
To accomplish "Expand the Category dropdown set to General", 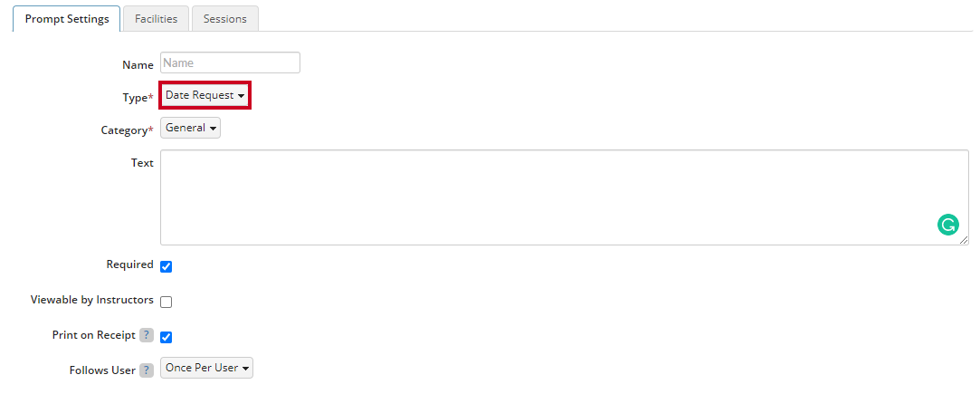I will point(191,128).
